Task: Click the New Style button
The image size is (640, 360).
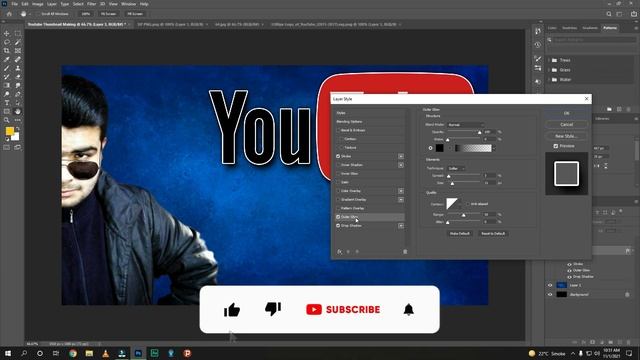Action: [567, 136]
